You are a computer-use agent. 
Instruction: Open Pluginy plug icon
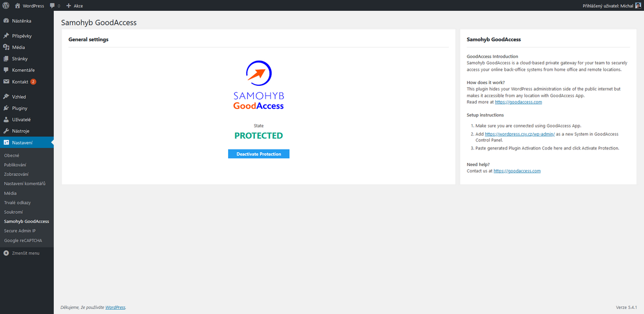tap(6, 108)
